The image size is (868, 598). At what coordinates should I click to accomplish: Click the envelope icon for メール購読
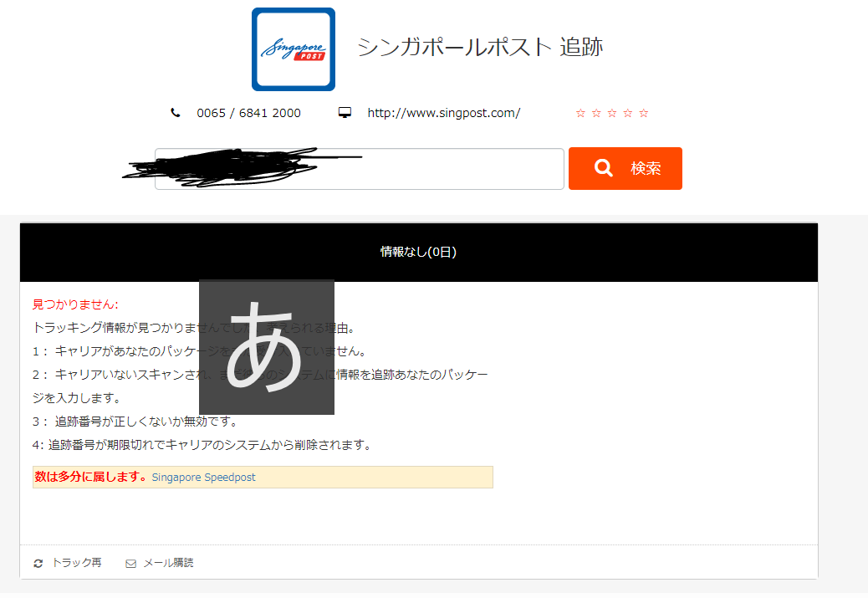click(x=130, y=564)
